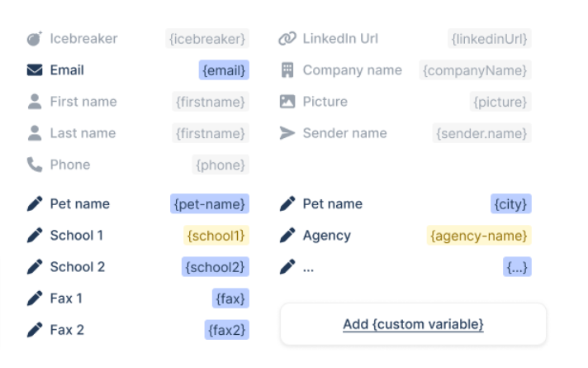Click the Company name building icon
The height and width of the screenshot is (368, 588).
(x=287, y=70)
